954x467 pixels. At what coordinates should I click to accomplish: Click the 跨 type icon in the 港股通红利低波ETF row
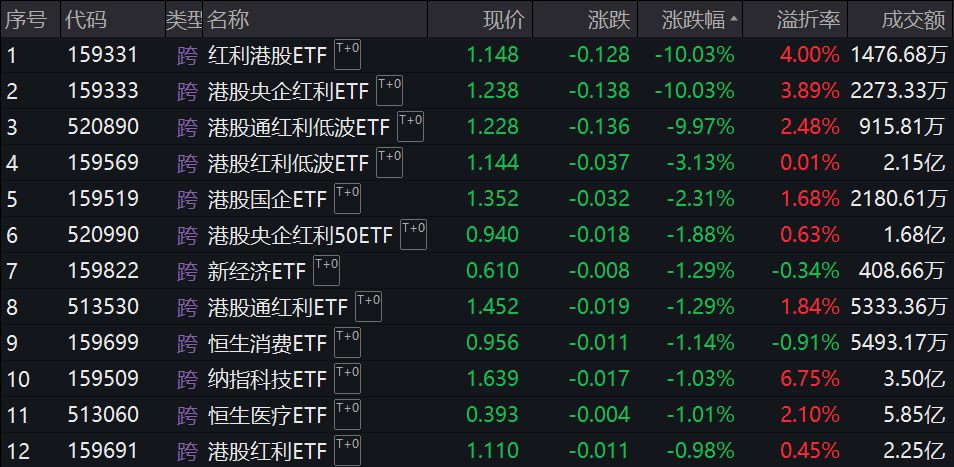coord(187,127)
